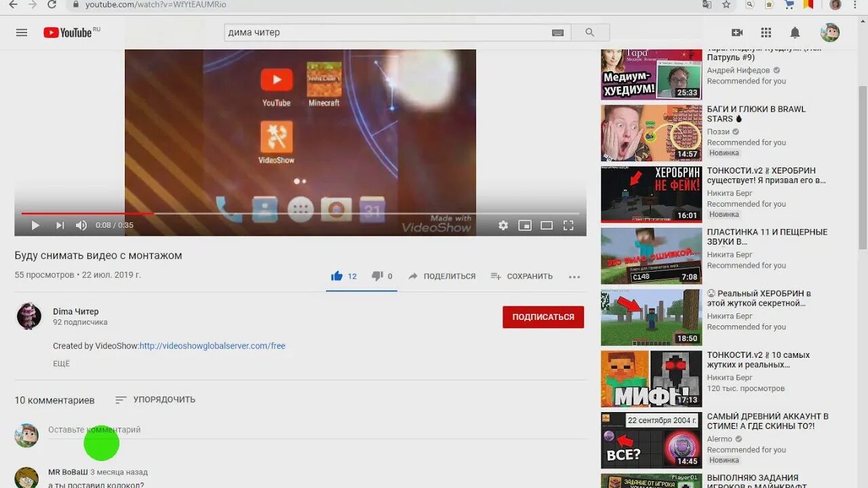
Task: Open the notifications bell
Action: click(x=795, y=33)
